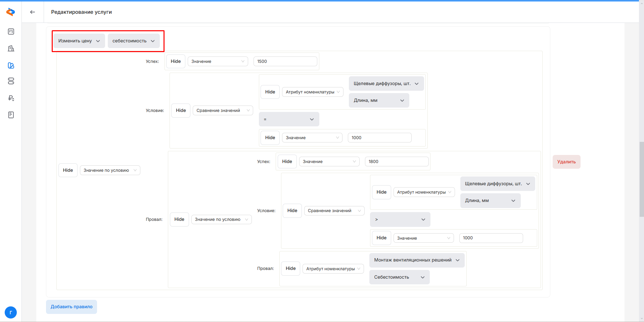Open the kanban board icon in sidebar
Screen dimensions: 644x322
click(11, 32)
